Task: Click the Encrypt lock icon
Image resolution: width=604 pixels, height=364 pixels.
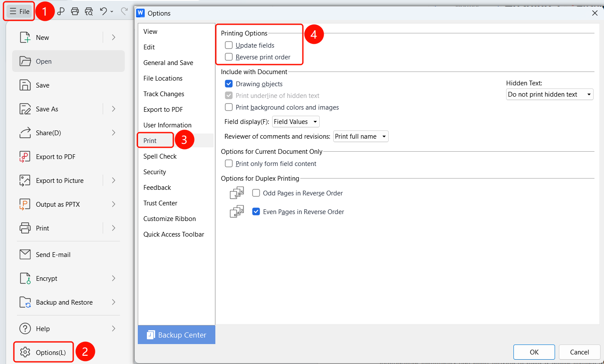Action: [x=25, y=279]
